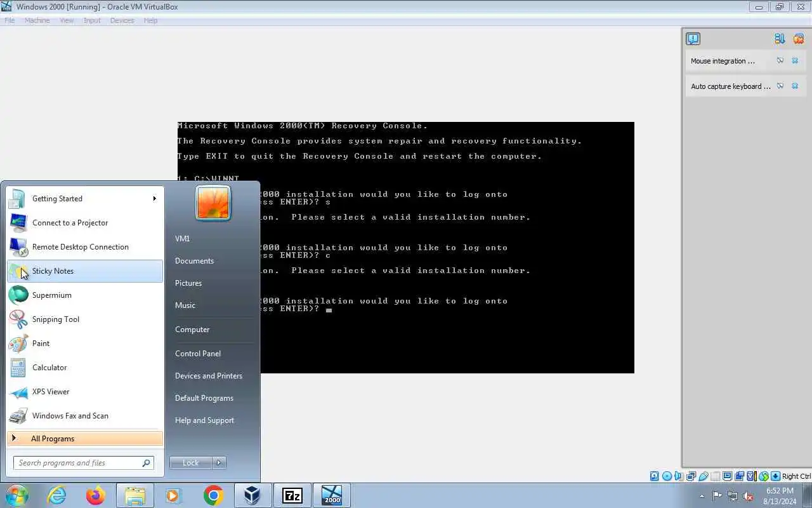812x508 pixels.
Task: Dismiss the Mouse integration notification
Action: click(795, 61)
